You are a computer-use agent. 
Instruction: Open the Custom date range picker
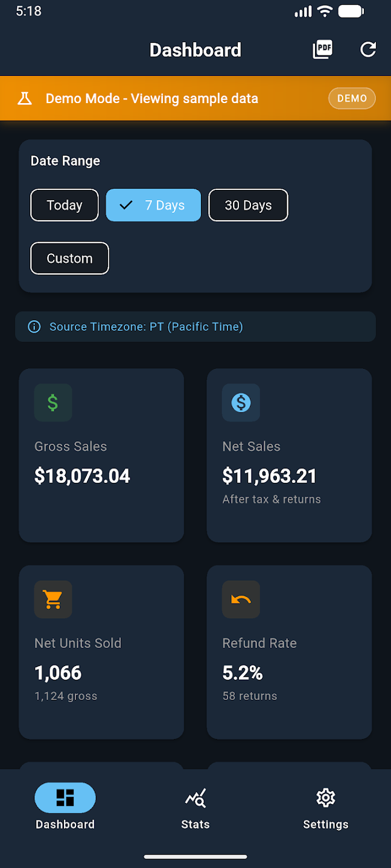point(69,258)
